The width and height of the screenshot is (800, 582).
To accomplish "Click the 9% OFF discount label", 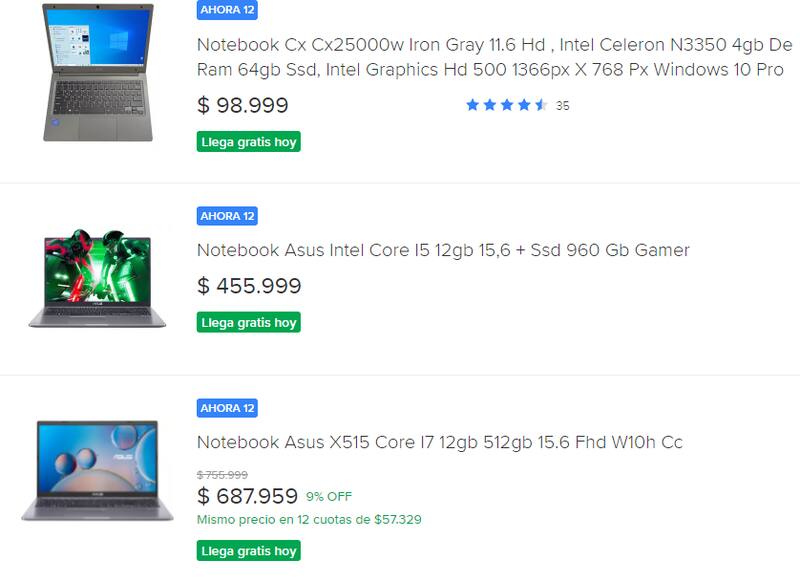I will tap(329, 497).
